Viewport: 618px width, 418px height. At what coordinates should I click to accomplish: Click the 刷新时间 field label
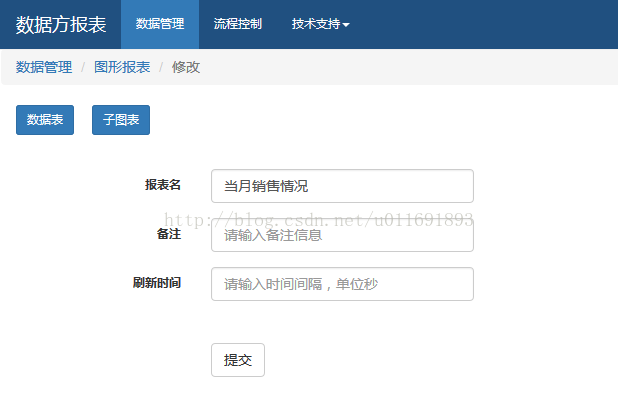[157, 283]
